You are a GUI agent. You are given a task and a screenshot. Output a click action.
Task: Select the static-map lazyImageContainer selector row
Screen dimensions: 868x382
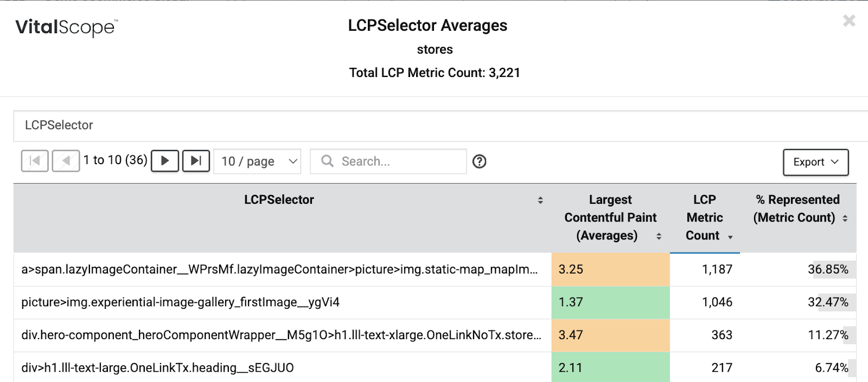[279, 269]
